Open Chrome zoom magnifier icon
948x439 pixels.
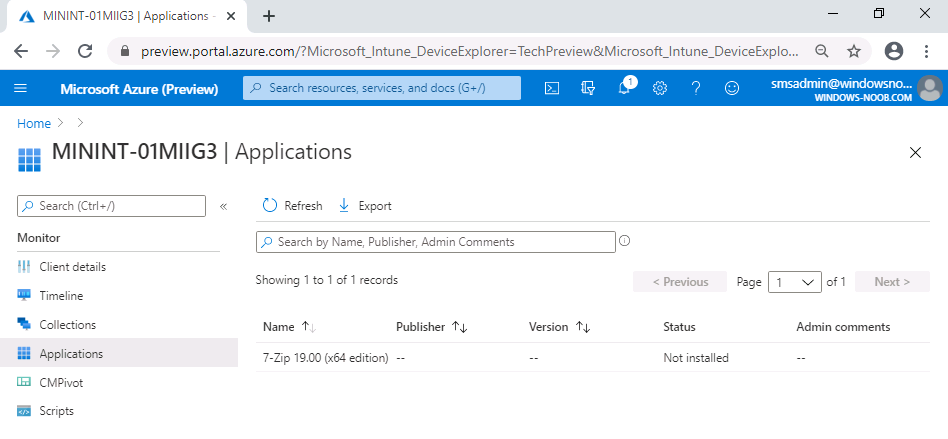(822, 51)
